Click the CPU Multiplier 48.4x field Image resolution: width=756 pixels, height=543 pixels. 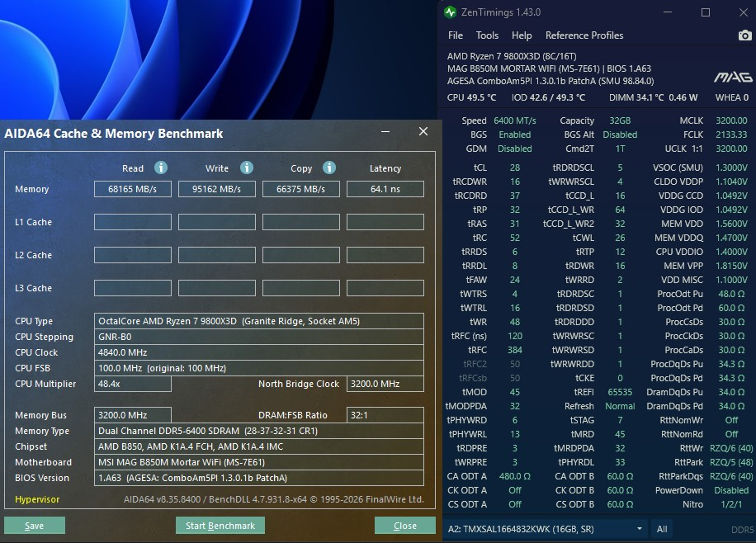[133, 384]
